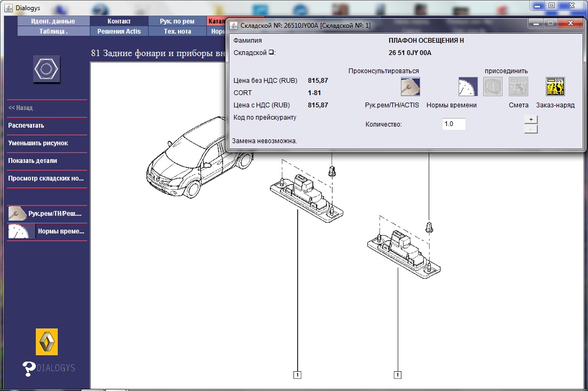
Task: Click Цена без НДС value 815,87
Action: pyautogui.click(x=318, y=80)
